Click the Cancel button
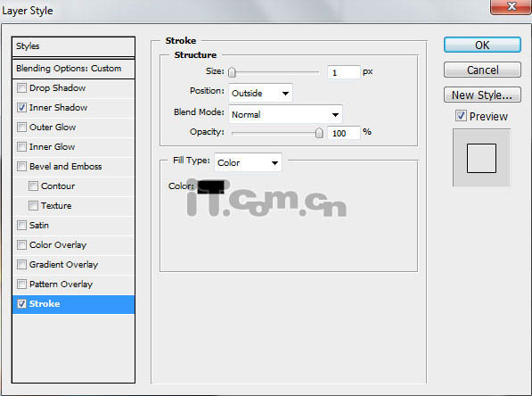The image size is (532, 396). (482, 70)
